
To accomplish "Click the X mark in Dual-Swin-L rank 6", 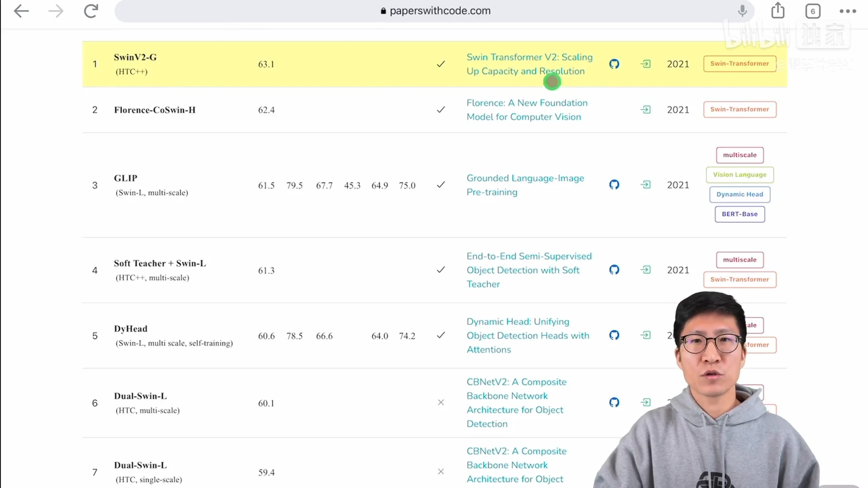I will pyautogui.click(x=441, y=402).
